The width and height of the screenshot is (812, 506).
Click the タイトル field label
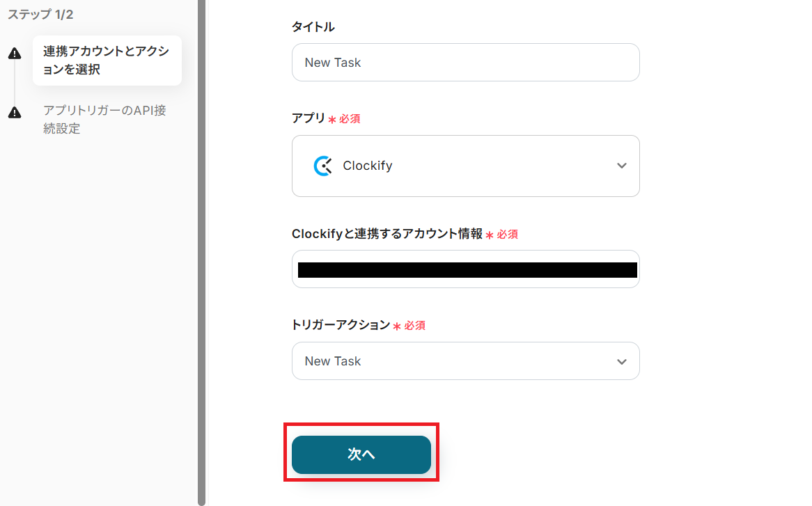point(313,27)
